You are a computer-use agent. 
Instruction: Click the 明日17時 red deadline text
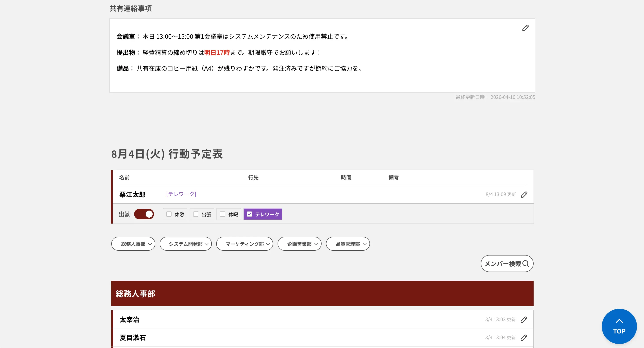(x=217, y=53)
